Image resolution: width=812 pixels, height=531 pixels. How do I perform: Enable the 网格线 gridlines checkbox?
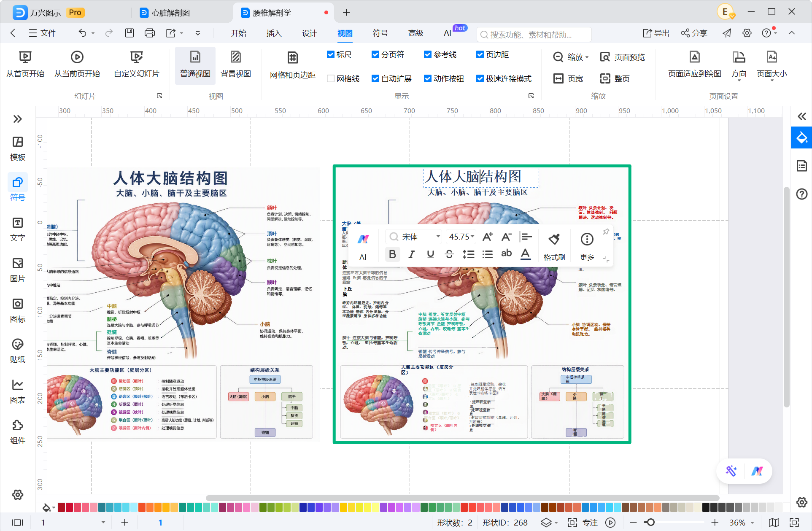pyautogui.click(x=331, y=78)
